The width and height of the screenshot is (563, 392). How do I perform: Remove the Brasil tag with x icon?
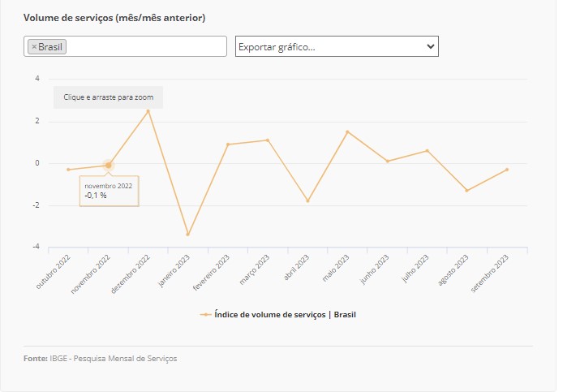[x=34, y=47]
